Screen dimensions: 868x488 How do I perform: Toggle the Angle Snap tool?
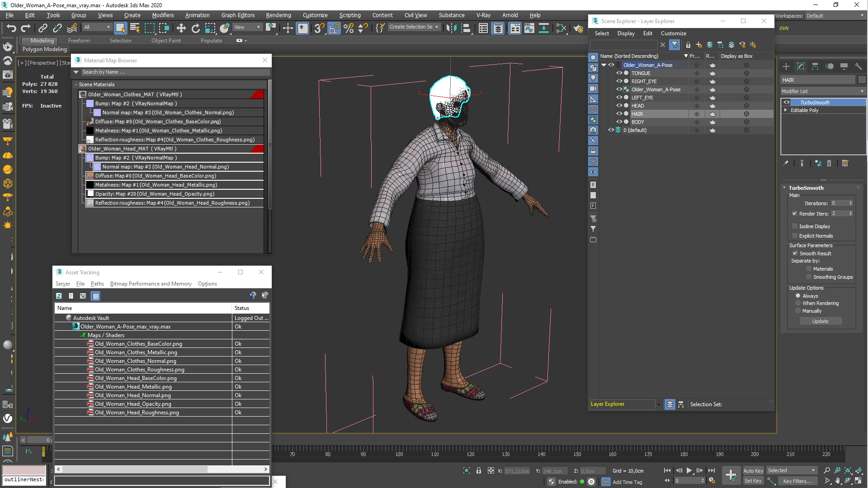tap(334, 28)
